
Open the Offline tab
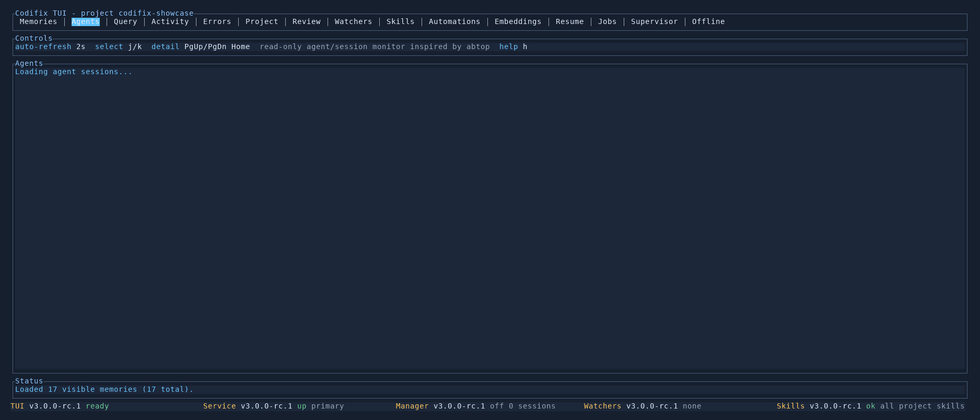tap(708, 21)
